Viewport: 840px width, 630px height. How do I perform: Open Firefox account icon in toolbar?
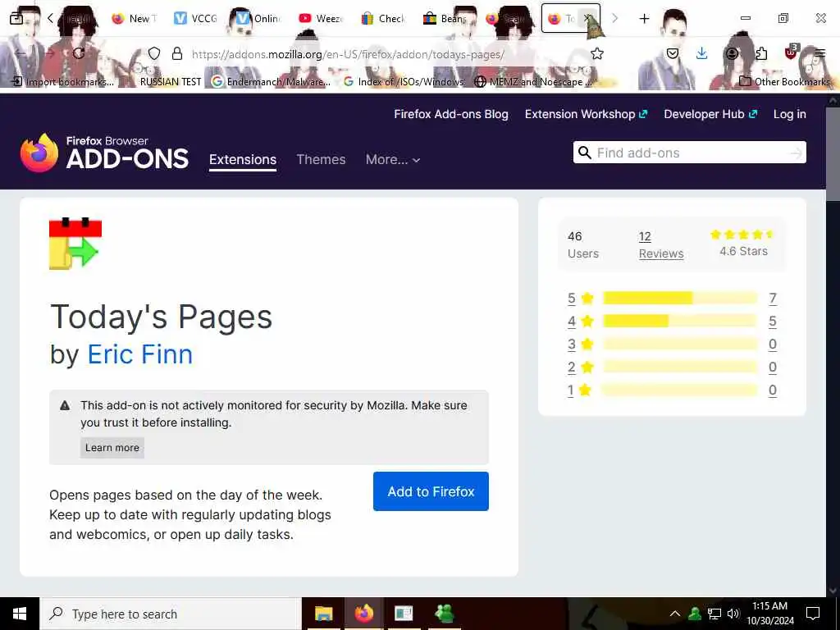[732, 53]
